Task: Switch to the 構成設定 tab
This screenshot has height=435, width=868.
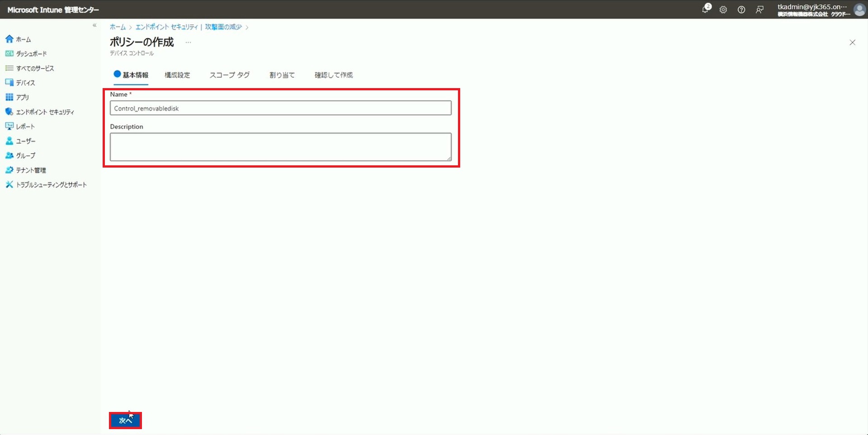Action: [177, 75]
